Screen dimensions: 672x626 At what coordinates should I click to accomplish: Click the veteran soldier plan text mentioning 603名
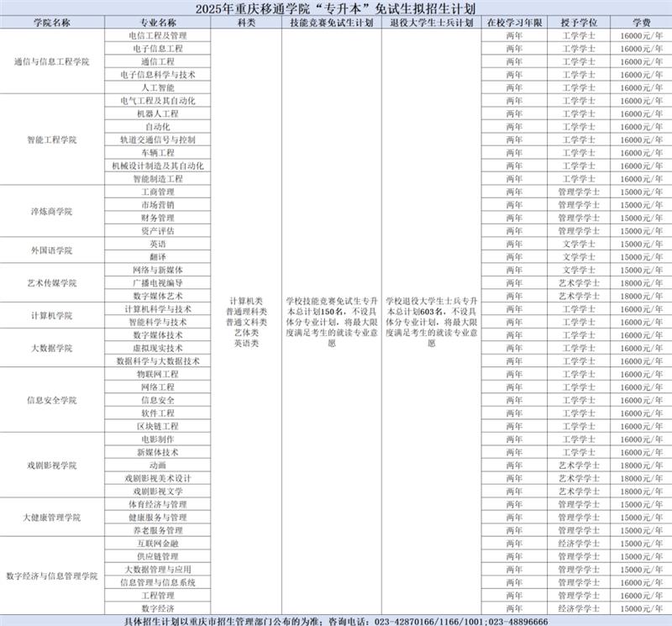point(431,322)
